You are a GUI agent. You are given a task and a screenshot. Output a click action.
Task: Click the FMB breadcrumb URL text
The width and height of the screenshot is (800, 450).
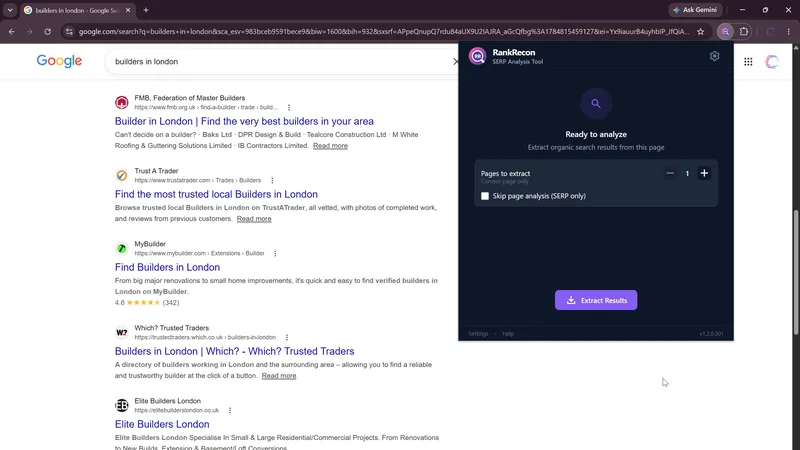click(206, 108)
